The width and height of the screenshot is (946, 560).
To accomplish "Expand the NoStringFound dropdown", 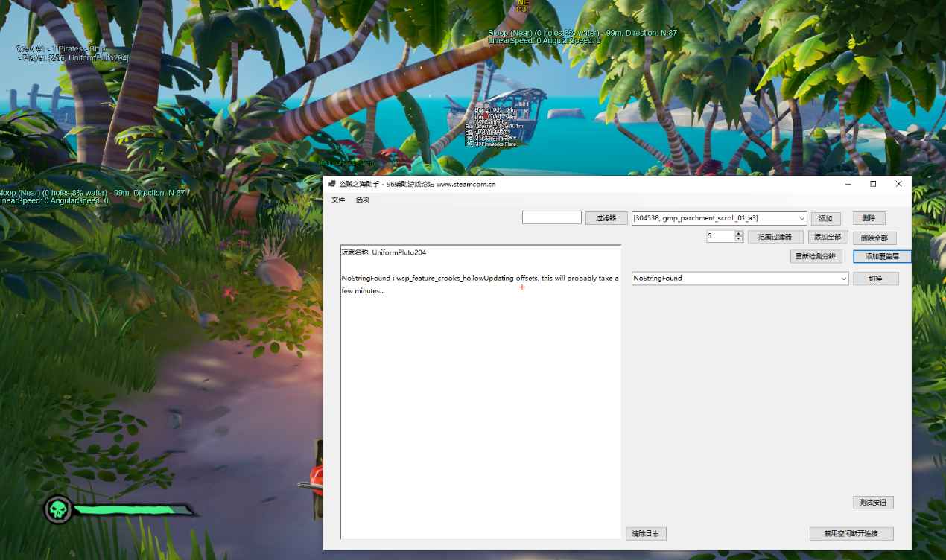I will coord(843,279).
